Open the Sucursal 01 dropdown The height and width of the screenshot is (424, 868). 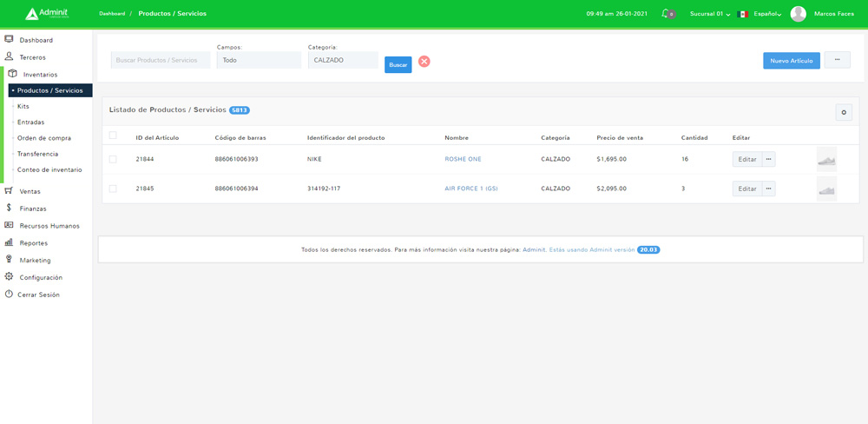[x=709, y=14]
